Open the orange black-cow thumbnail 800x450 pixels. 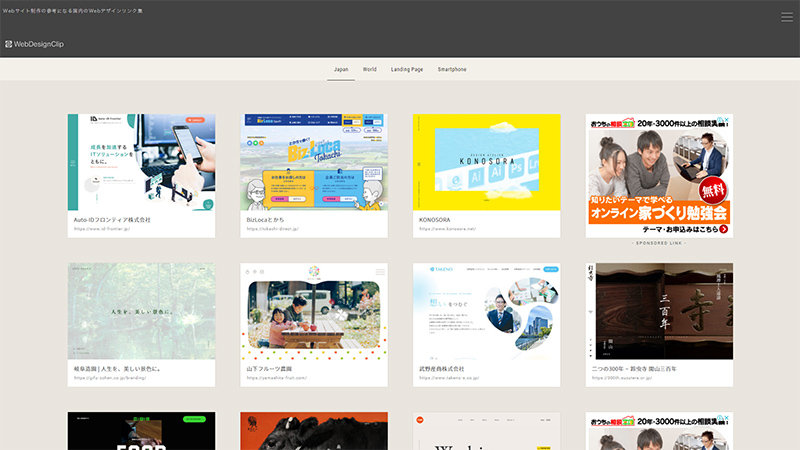pyautogui.click(x=314, y=431)
